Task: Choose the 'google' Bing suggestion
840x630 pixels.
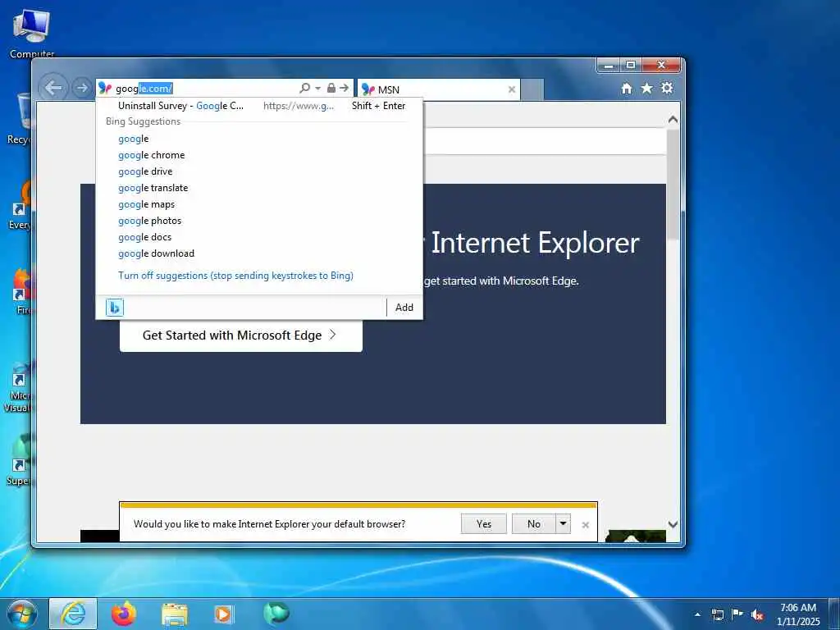Action: click(x=134, y=139)
